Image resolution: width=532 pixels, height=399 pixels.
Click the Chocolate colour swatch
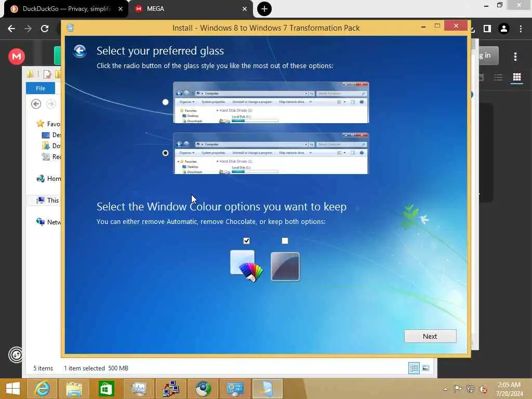[285, 267]
